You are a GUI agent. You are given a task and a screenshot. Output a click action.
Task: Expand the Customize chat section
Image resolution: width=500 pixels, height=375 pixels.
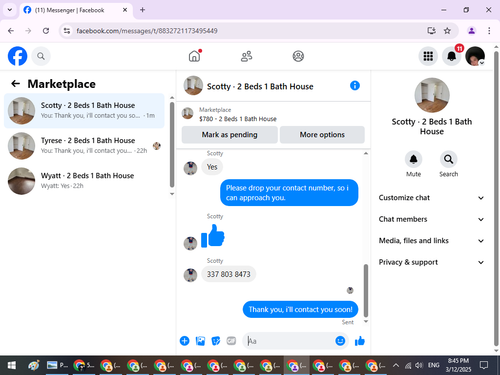click(431, 198)
